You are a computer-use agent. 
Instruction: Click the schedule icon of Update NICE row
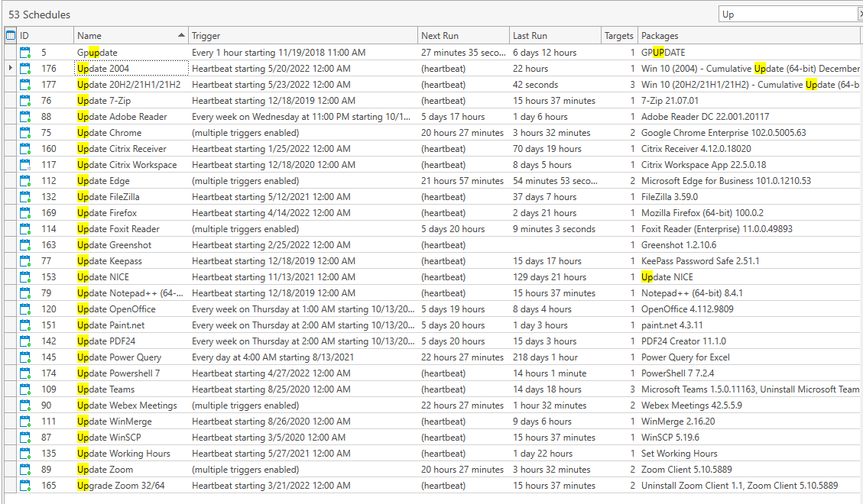[25, 277]
